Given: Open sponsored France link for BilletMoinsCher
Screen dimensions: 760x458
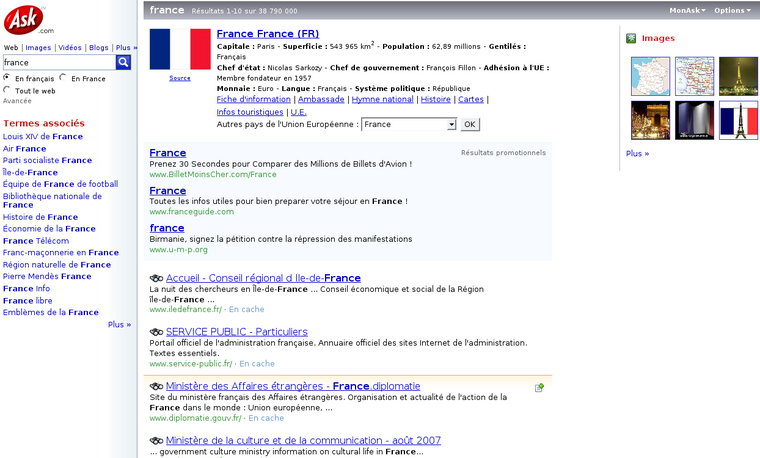Looking at the screenshot, I should click(x=168, y=153).
